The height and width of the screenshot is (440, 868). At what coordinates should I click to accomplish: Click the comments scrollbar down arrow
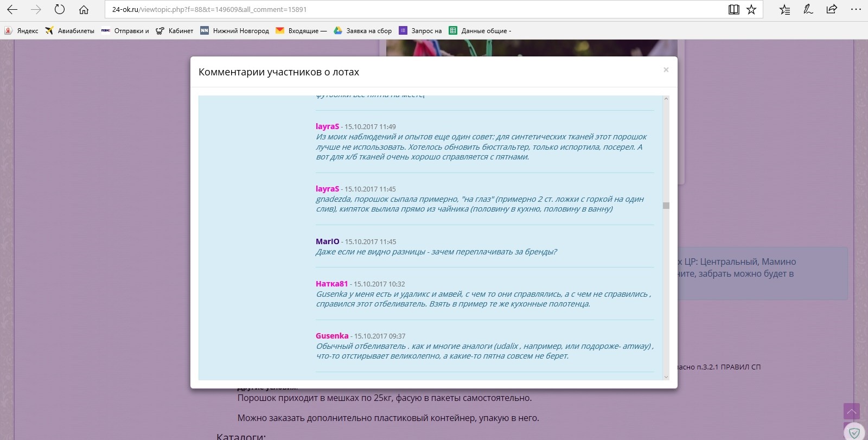(666, 377)
